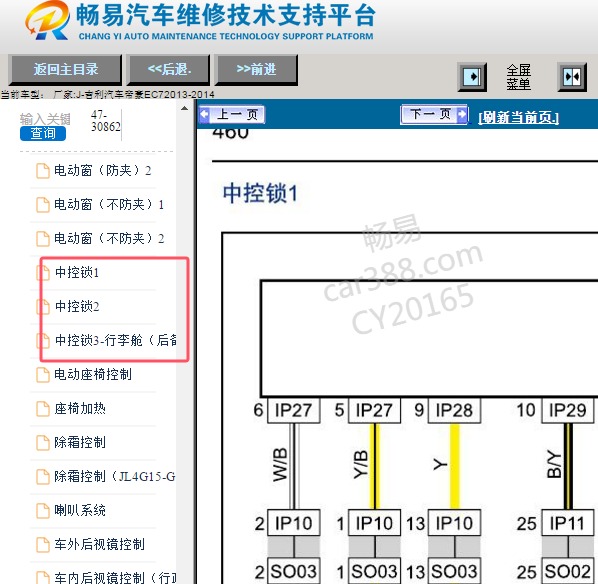Go to next page with 下一页
598x584 pixels.
[434, 114]
